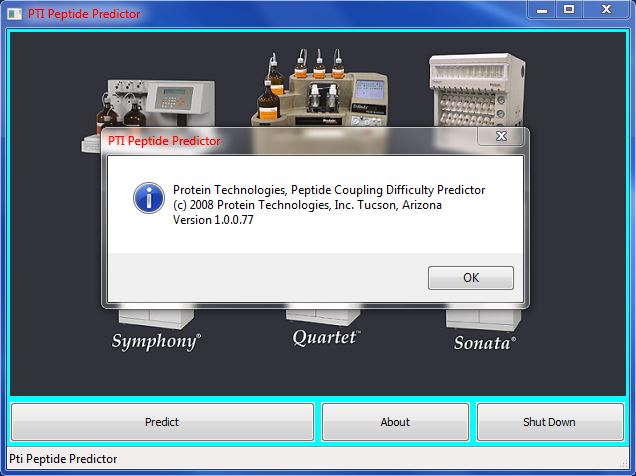Click the application icon in title bar
The height and width of the screenshot is (476, 636).
click(x=15, y=14)
